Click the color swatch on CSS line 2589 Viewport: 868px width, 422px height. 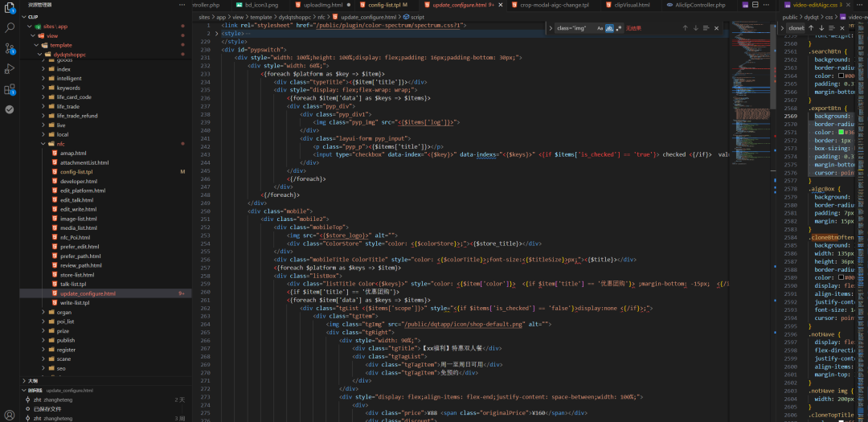point(841,277)
